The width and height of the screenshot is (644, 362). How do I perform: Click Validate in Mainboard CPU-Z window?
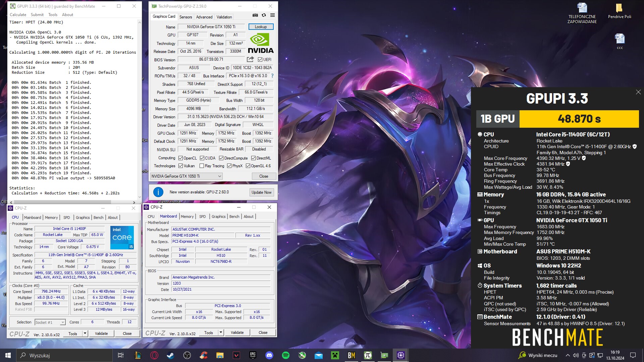pyautogui.click(x=237, y=333)
